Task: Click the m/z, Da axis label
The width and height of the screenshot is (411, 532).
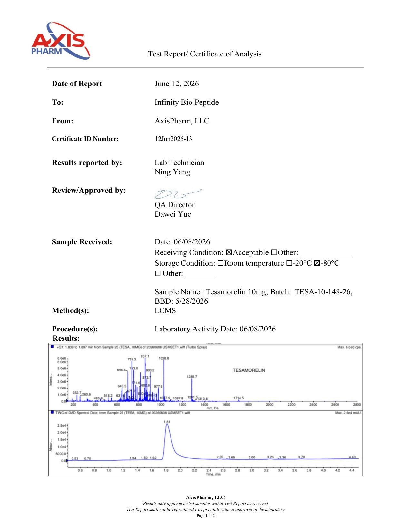Action: click(x=212, y=408)
